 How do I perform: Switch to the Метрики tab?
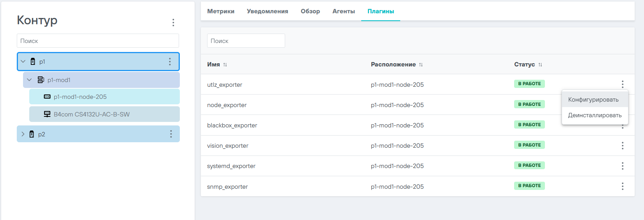point(221,11)
